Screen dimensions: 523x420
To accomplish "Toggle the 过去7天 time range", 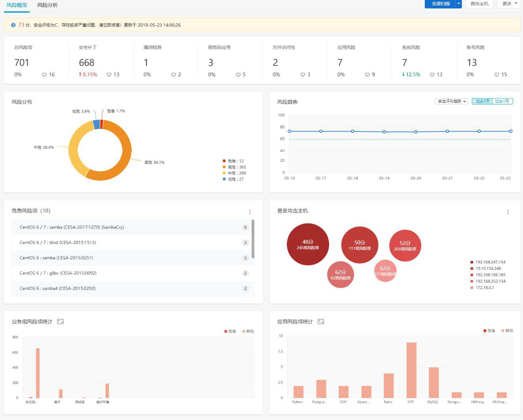I will (482, 101).
